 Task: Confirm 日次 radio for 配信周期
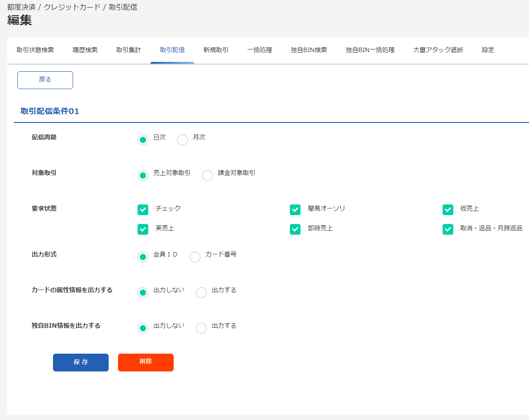point(143,139)
